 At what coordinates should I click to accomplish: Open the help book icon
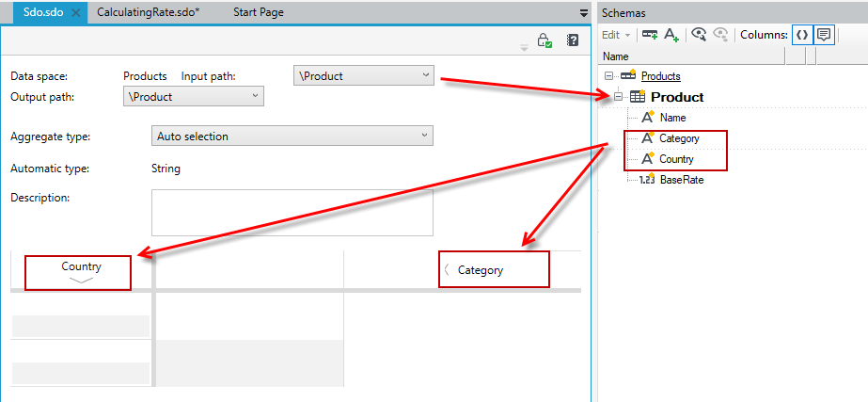click(573, 40)
